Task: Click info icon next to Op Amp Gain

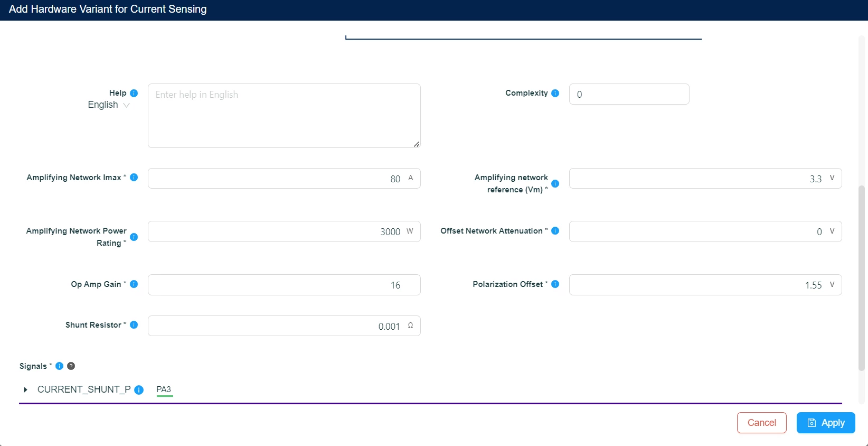Action: tap(134, 284)
